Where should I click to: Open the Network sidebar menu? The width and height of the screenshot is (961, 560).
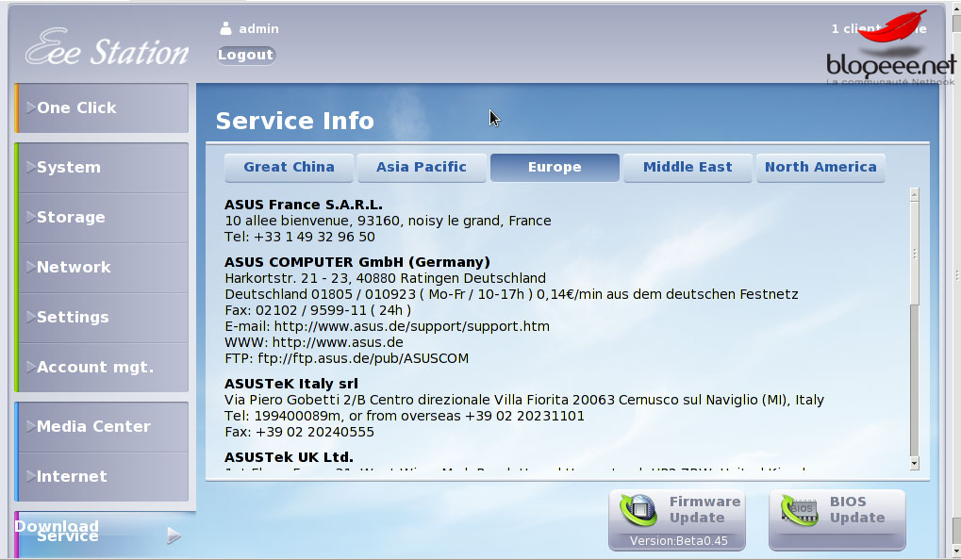point(102,268)
